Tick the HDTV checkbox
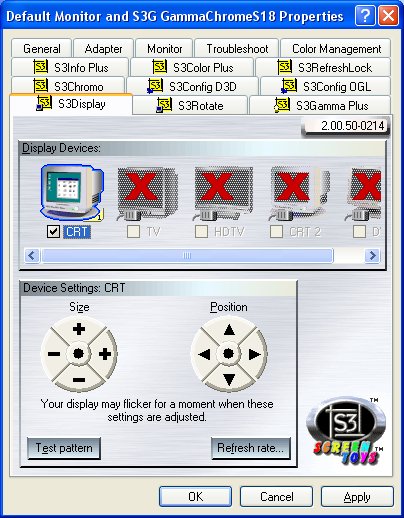404x518 pixels. (x=201, y=231)
